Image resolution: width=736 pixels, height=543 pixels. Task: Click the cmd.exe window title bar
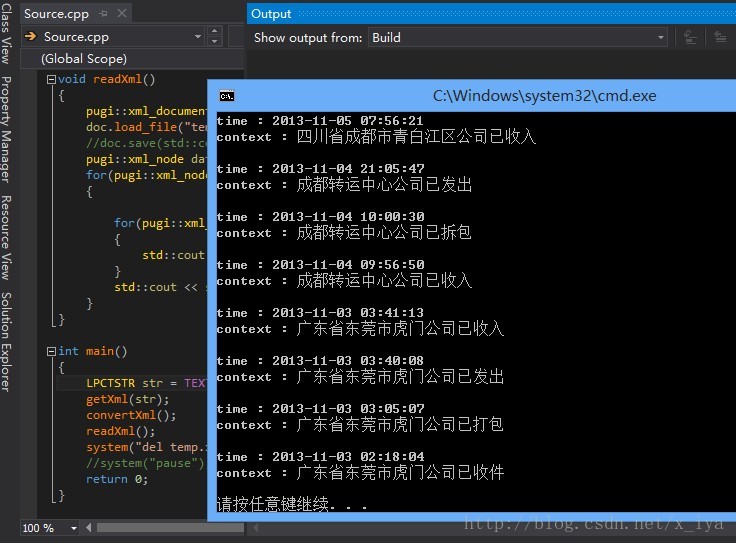pos(544,96)
